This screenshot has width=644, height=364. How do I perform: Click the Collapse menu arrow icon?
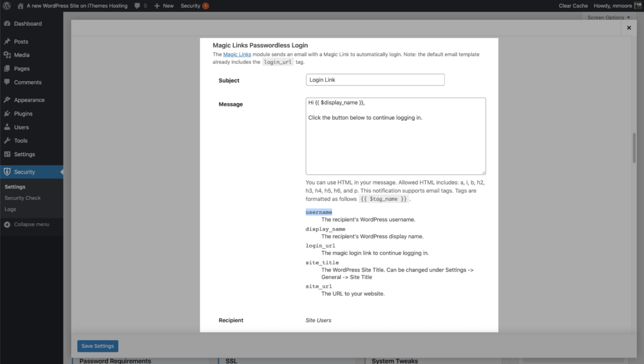click(7, 224)
